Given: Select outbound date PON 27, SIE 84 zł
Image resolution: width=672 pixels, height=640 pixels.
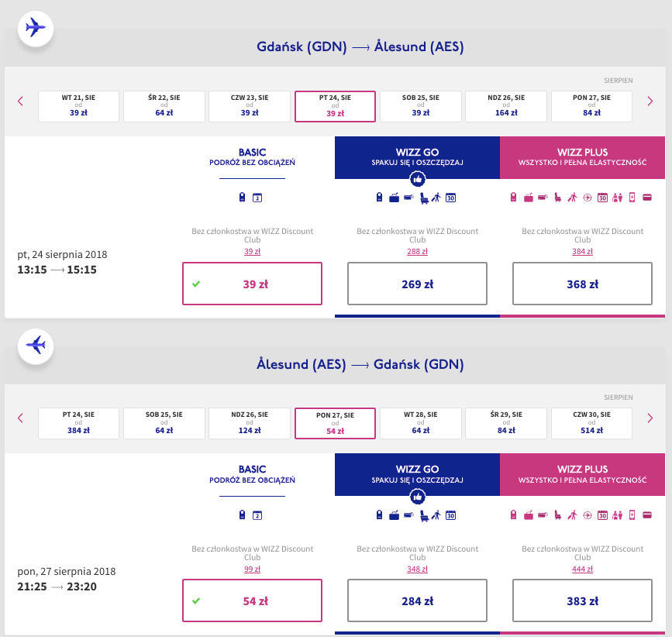Looking at the screenshot, I should coord(591,106).
